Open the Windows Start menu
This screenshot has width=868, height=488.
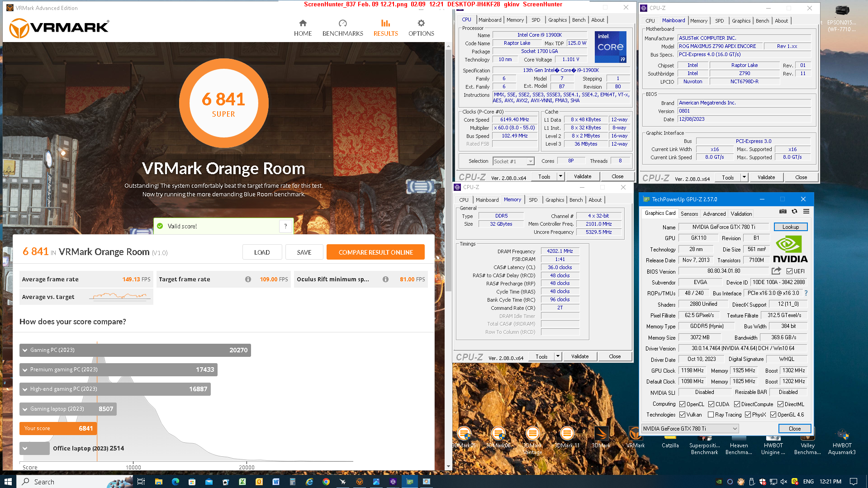8,482
